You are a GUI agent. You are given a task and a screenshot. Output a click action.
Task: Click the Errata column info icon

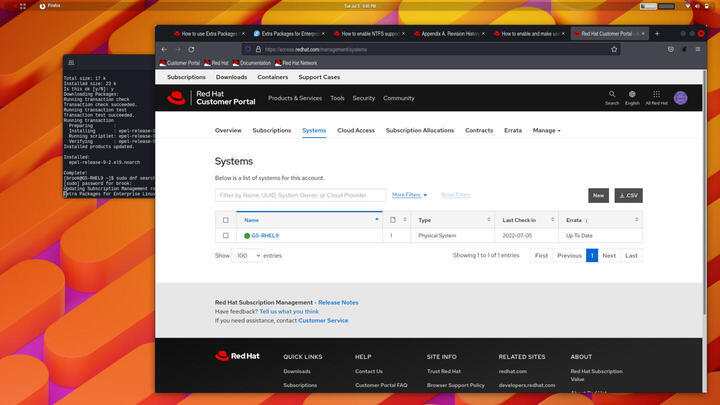point(586,220)
